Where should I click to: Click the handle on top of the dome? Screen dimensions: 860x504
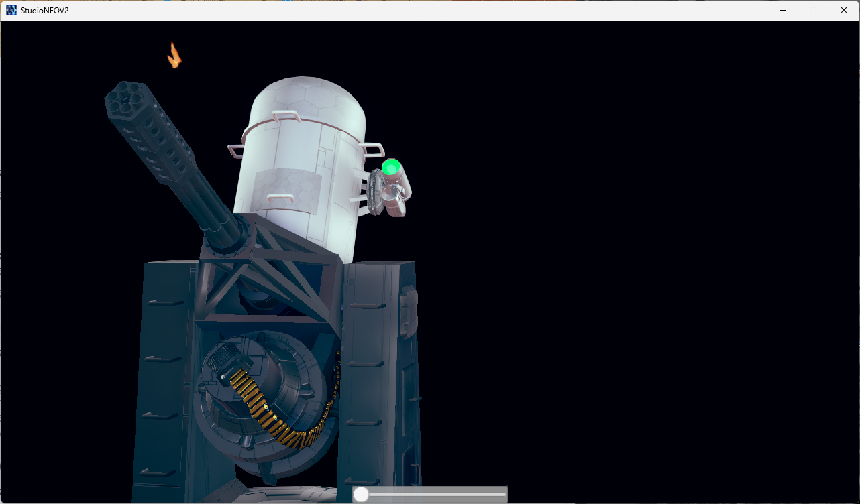[x=285, y=117]
